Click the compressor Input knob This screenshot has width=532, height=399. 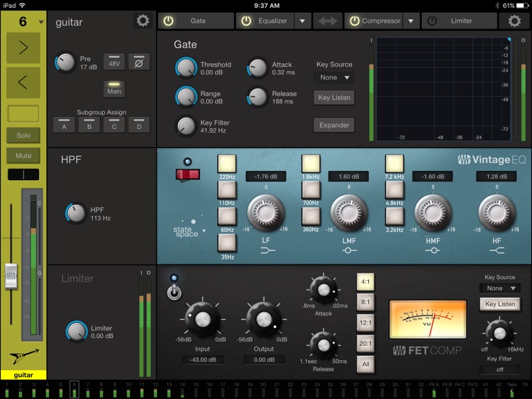[x=203, y=319]
